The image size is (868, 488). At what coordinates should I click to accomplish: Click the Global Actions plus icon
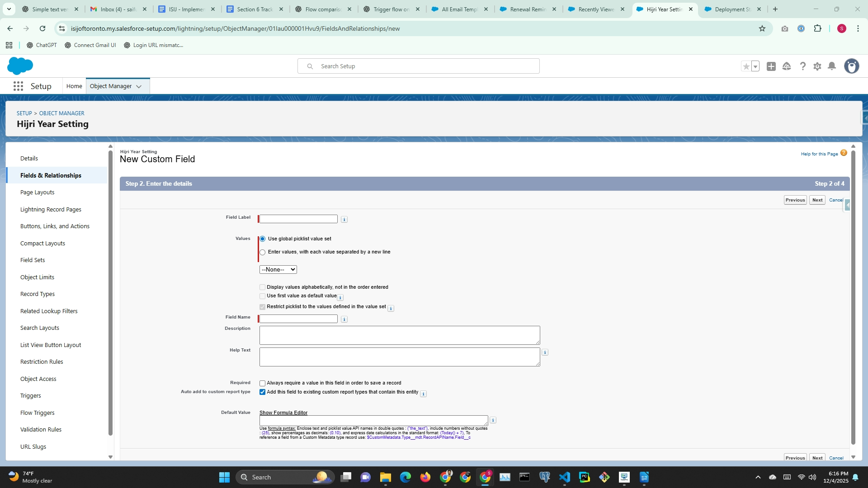771,66
